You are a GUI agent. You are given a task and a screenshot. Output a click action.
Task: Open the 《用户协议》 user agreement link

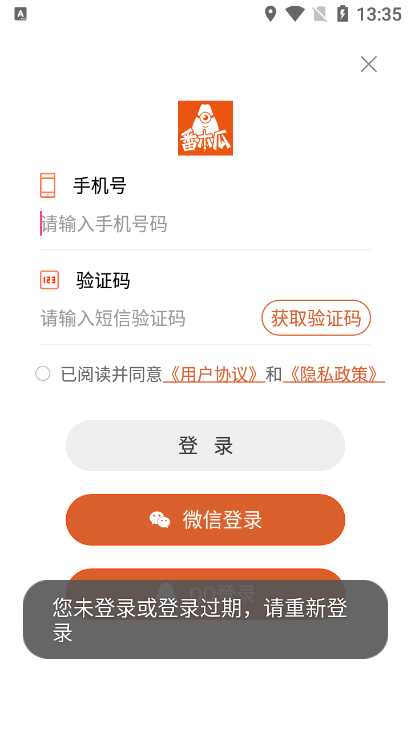tap(214, 374)
